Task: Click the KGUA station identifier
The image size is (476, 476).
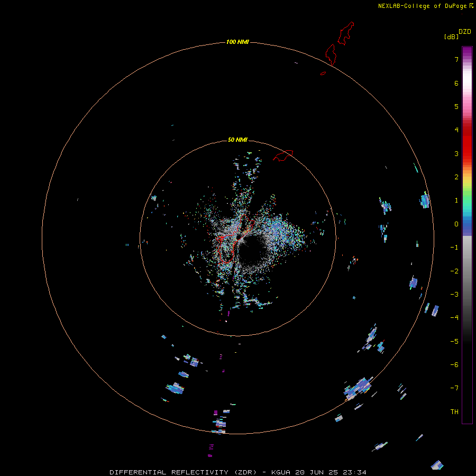Action: click(280, 472)
